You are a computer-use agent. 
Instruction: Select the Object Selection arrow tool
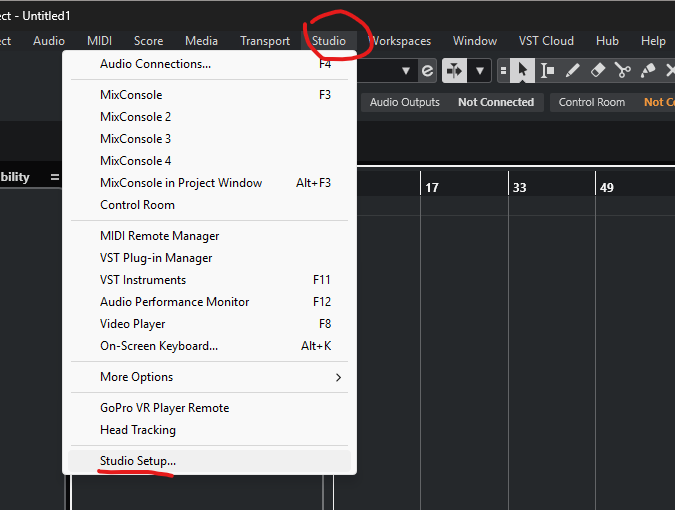coord(522,70)
